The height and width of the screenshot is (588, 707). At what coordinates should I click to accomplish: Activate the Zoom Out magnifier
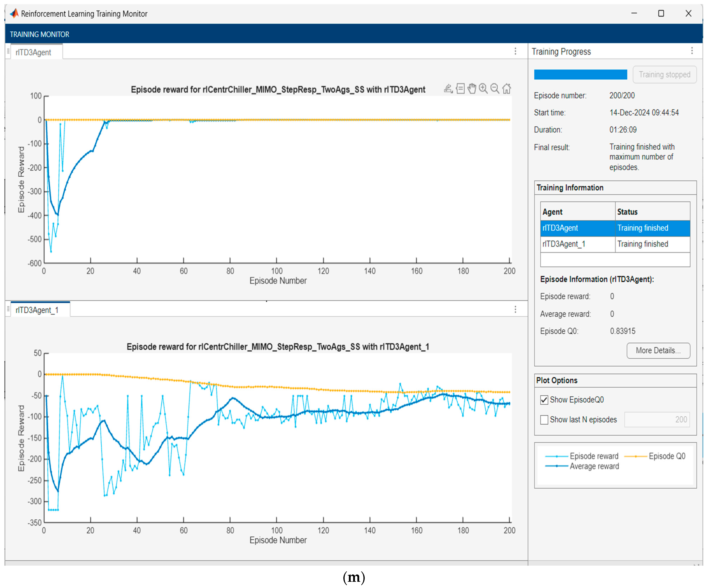coord(495,88)
